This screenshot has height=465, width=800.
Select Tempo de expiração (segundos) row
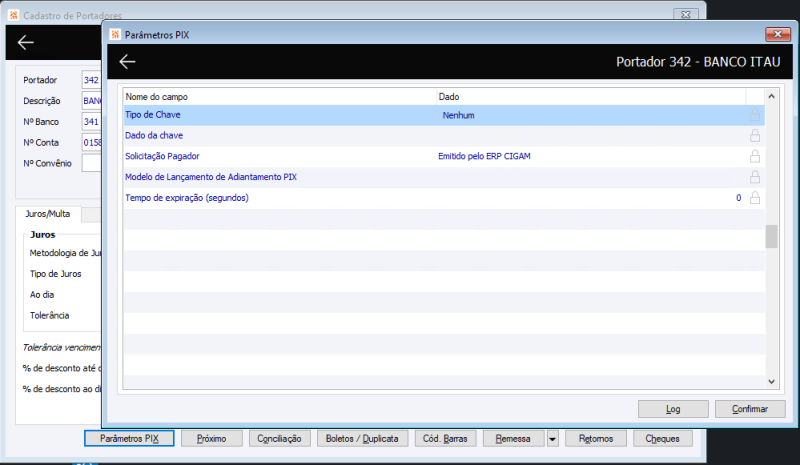click(443, 198)
